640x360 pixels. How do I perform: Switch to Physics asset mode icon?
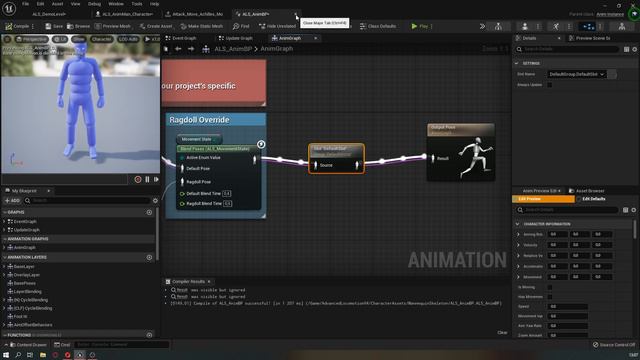[622, 27]
